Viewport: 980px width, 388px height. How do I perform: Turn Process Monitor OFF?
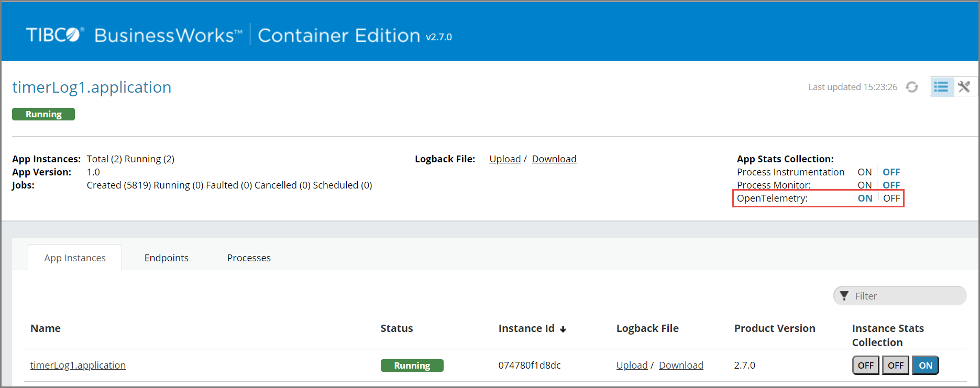click(891, 185)
